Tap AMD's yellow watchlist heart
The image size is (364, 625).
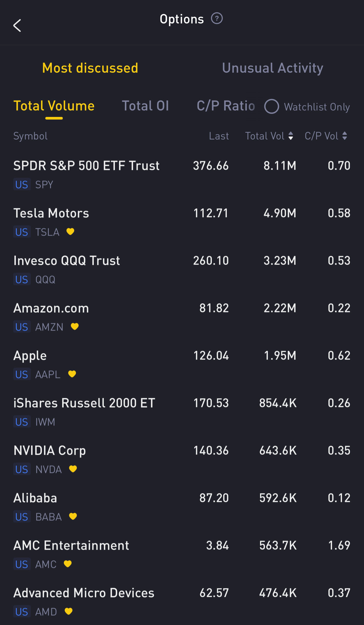click(69, 612)
